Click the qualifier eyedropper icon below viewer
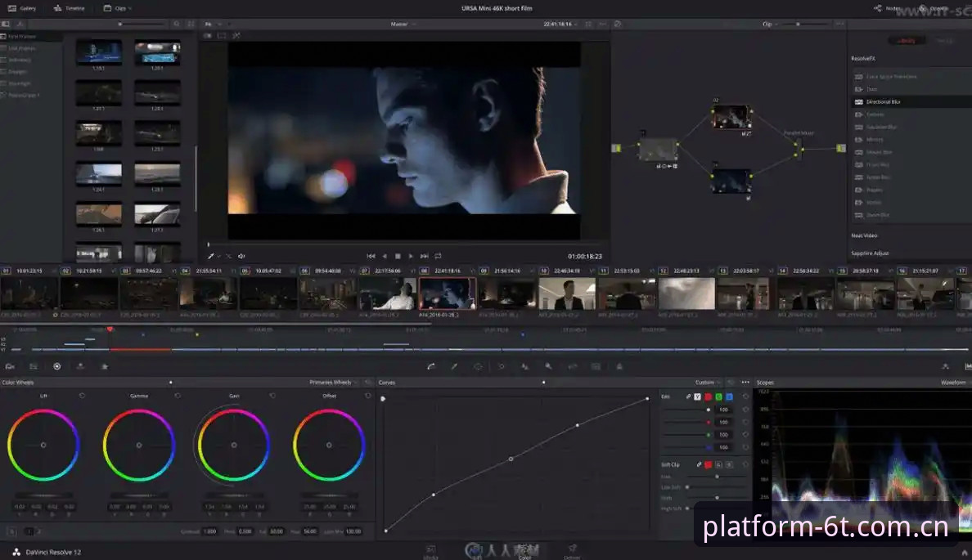This screenshot has height=560, width=972. [x=211, y=256]
